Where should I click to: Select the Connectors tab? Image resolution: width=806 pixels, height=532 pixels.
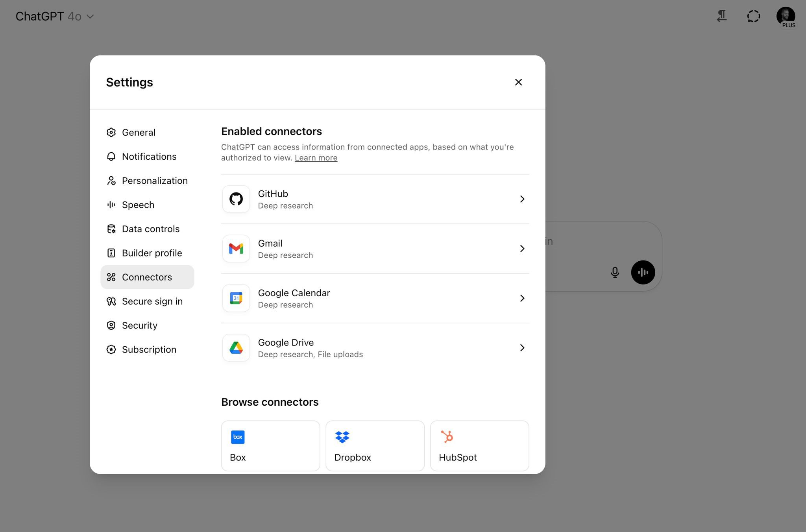147,277
